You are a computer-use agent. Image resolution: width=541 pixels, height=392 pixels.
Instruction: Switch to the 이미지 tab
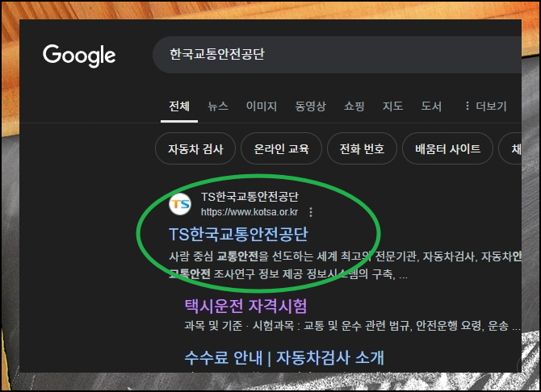261,106
